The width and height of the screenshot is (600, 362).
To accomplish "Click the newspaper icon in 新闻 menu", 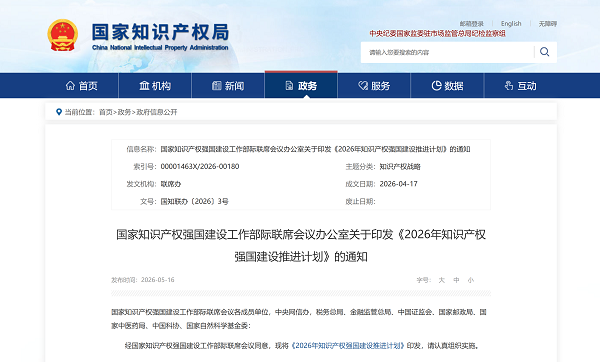I will pyautogui.click(x=217, y=85).
